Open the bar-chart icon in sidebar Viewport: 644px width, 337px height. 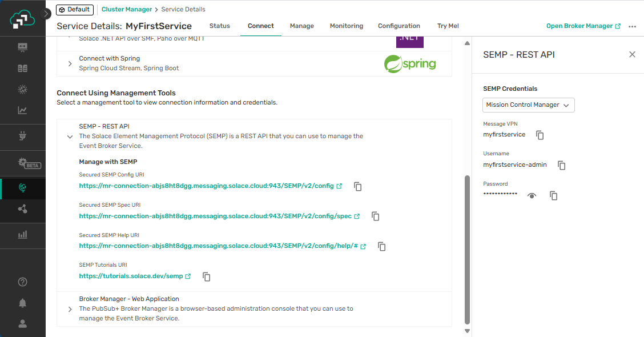click(x=23, y=235)
